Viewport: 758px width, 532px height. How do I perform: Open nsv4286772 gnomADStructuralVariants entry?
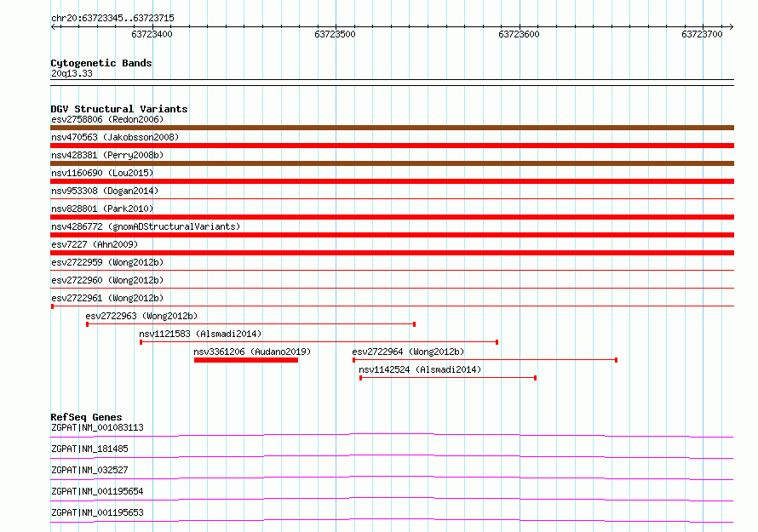coord(146,226)
